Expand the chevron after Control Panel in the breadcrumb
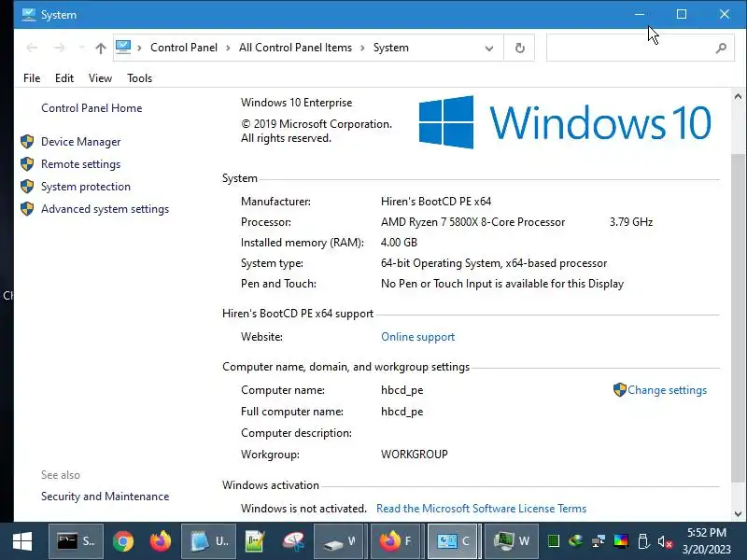This screenshot has width=747, height=560. 228,48
